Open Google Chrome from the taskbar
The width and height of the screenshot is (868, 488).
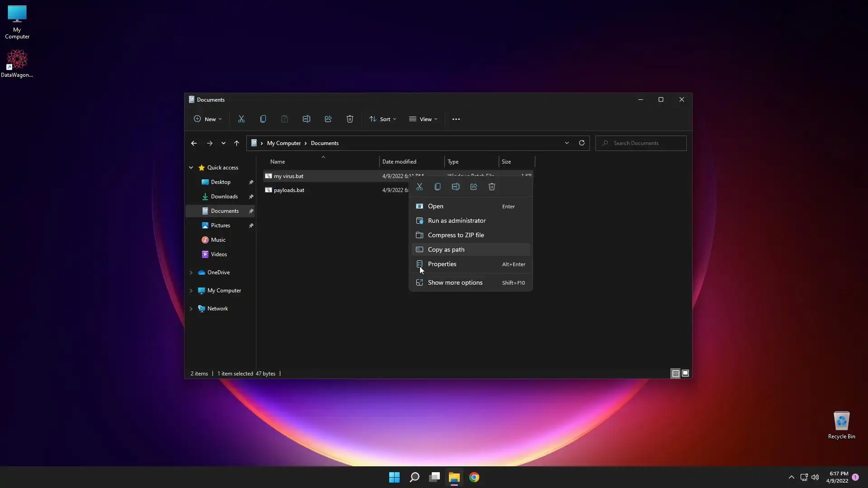click(474, 477)
